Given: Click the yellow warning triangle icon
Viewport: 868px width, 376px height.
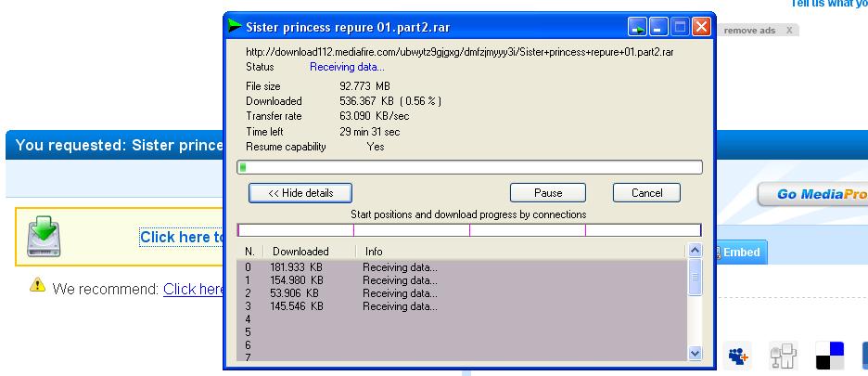Looking at the screenshot, I should [38, 285].
